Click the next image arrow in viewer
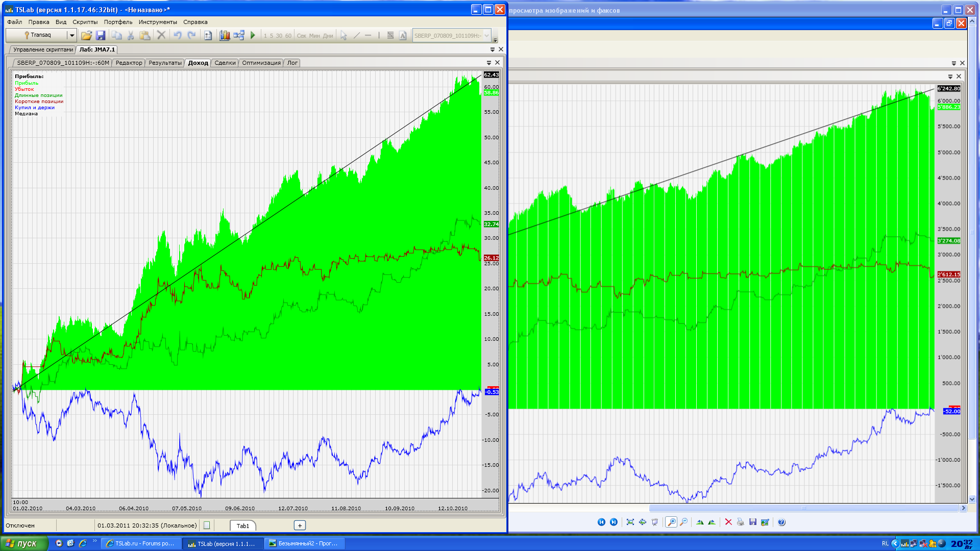Viewport: 980px width, 551px height. [x=614, y=522]
